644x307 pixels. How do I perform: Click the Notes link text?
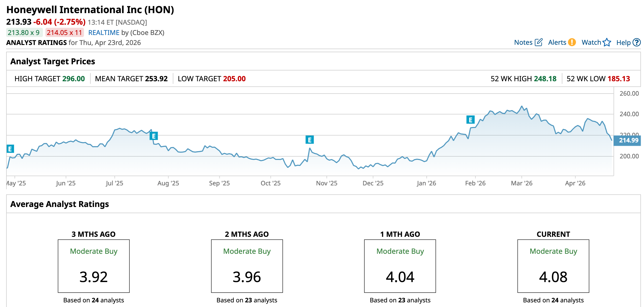pyautogui.click(x=523, y=42)
